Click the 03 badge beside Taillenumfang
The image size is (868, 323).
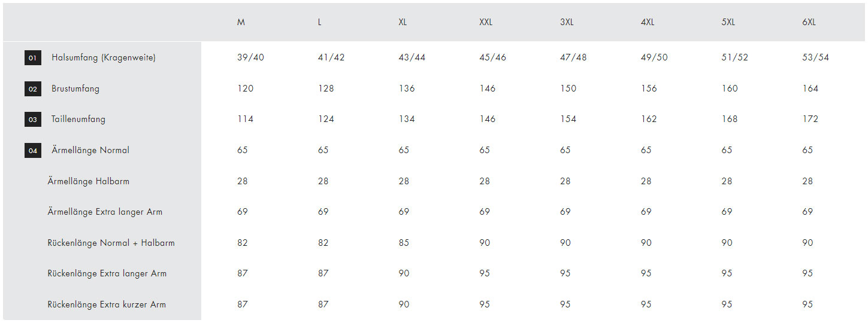click(33, 120)
